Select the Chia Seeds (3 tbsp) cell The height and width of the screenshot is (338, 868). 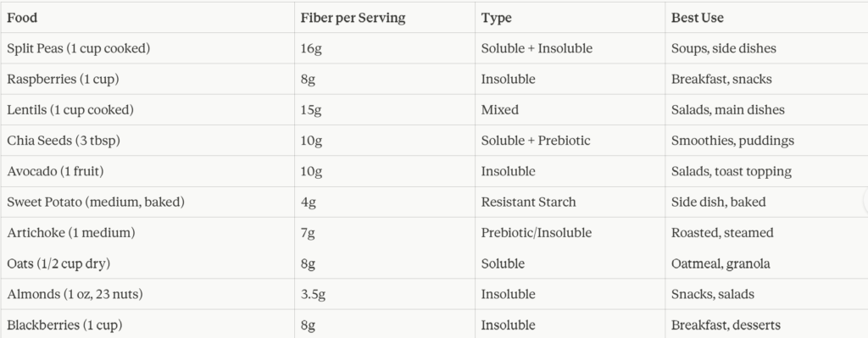(147, 141)
